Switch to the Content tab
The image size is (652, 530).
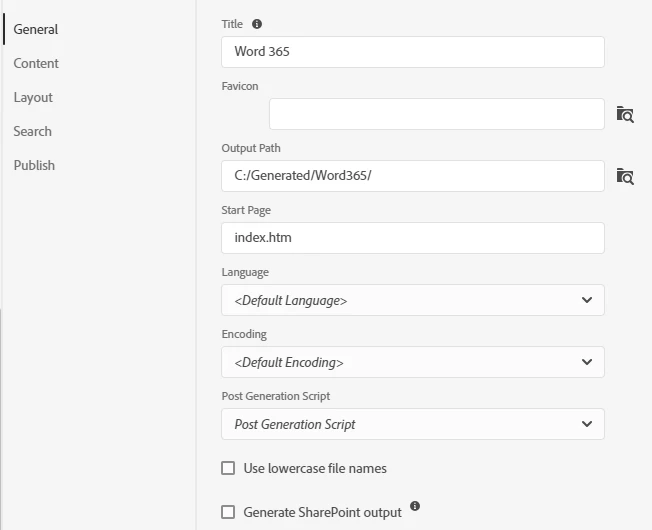click(x=36, y=63)
